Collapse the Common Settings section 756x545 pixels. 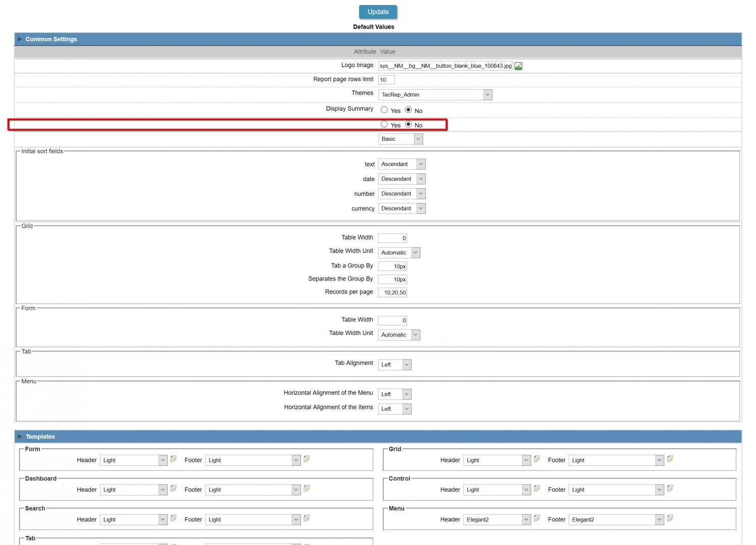(x=20, y=39)
